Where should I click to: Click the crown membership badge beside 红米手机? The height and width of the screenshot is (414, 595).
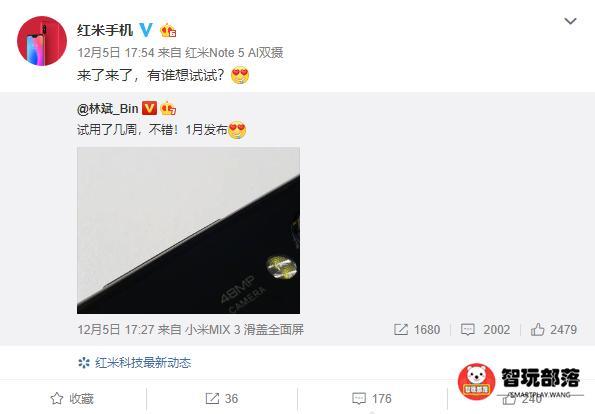click(x=168, y=30)
